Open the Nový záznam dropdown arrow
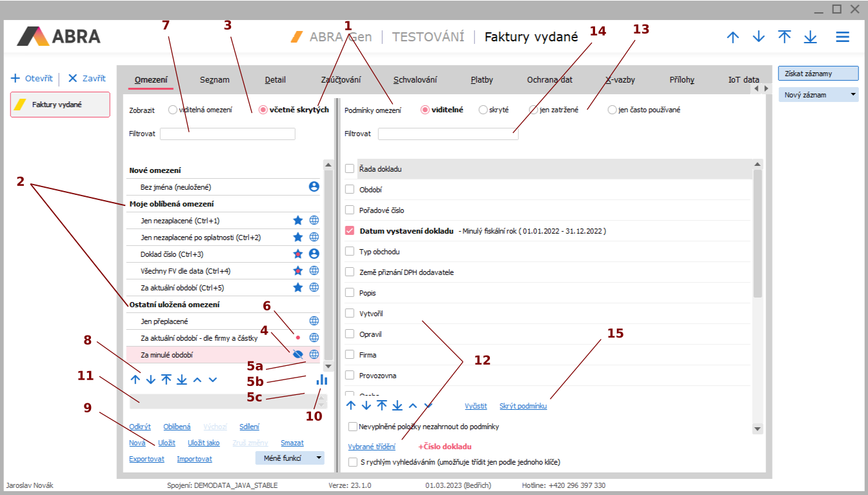 (x=854, y=94)
